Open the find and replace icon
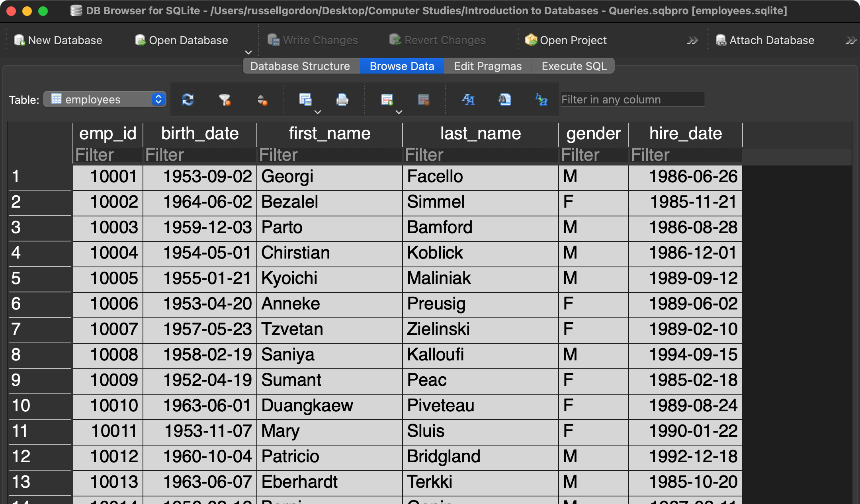The height and width of the screenshot is (504, 860). click(x=541, y=99)
